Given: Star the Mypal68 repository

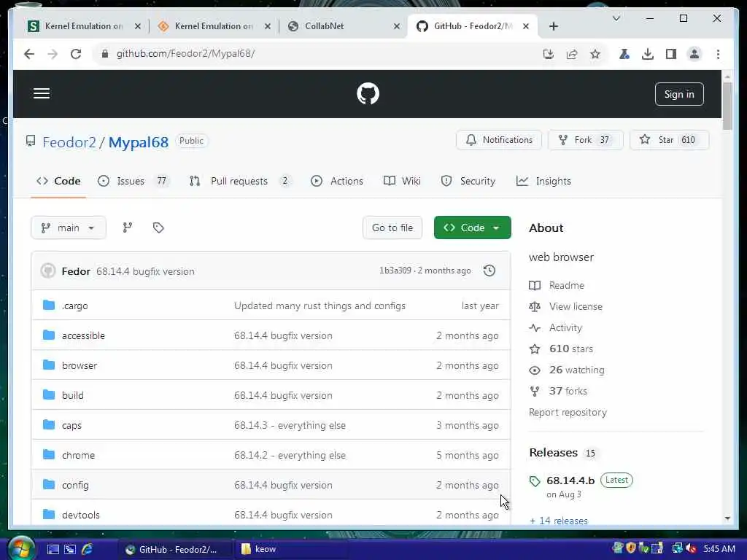Looking at the screenshot, I should (x=670, y=140).
